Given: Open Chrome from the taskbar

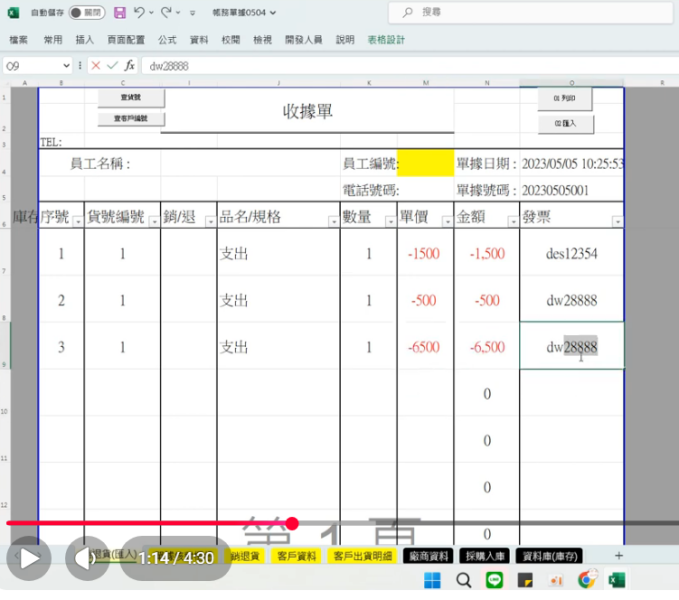Looking at the screenshot, I should pyautogui.click(x=587, y=579).
